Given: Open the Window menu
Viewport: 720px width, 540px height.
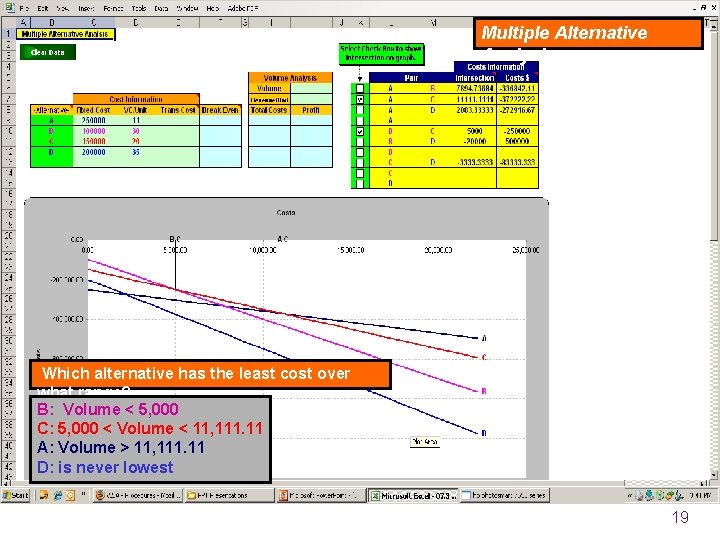Looking at the screenshot, I should [x=187, y=8].
